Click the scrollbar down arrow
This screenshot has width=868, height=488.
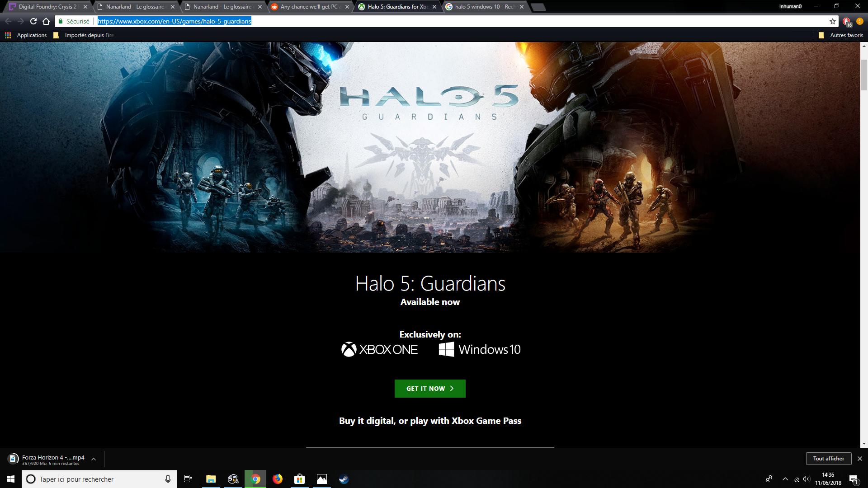pos(864,444)
